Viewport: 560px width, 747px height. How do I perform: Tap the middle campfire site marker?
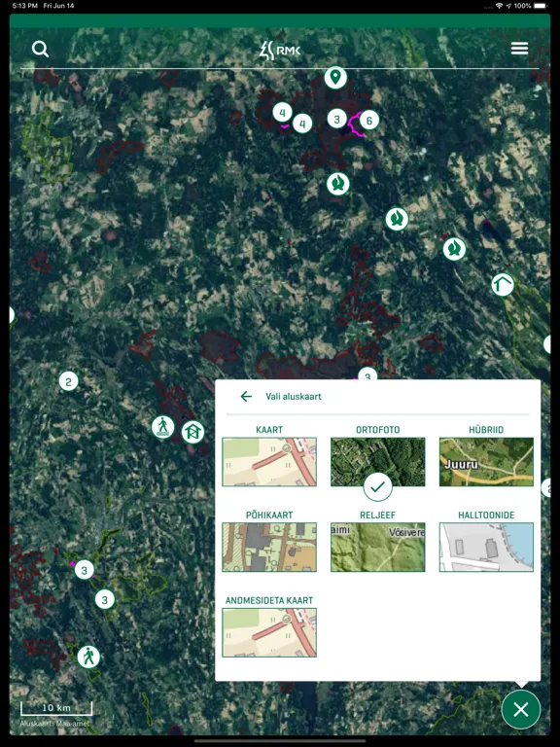pos(397,219)
